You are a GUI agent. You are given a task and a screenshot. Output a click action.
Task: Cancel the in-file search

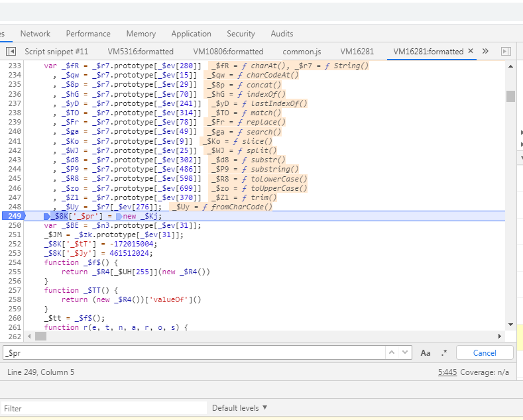pyautogui.click(x=485, y=353)
